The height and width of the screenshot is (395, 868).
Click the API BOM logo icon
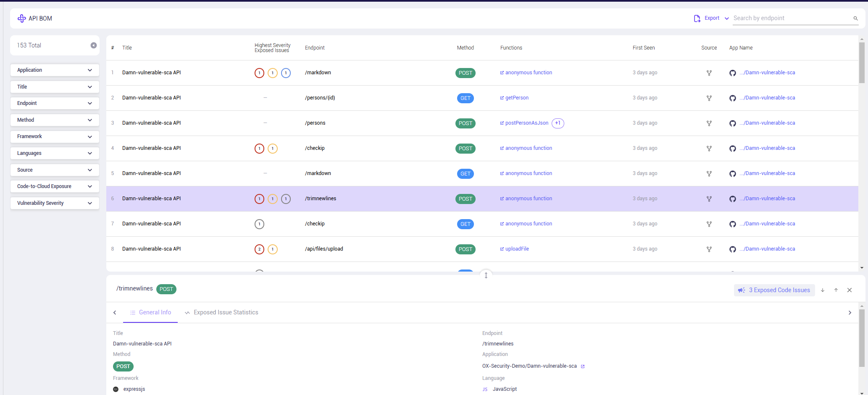pyautogui.click(x=21, y=18)
